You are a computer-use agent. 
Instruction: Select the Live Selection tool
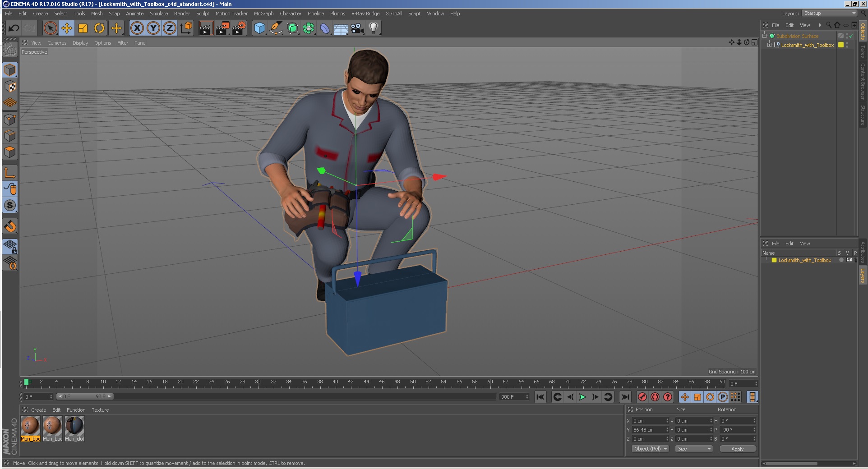click(x=50, y=28)
